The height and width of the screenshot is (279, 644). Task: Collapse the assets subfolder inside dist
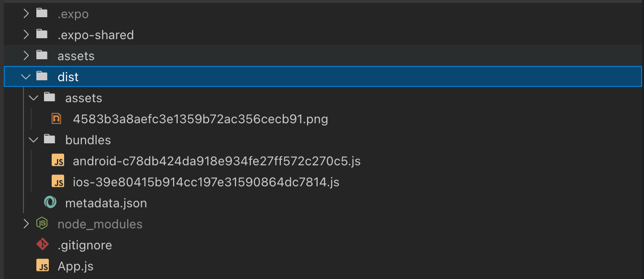(33, 98)
